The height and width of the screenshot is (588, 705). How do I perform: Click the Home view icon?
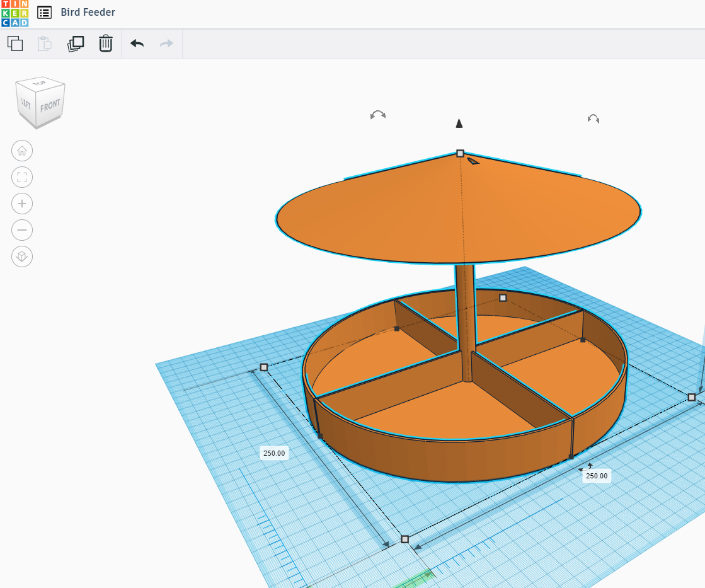click(x=22, y=151)
